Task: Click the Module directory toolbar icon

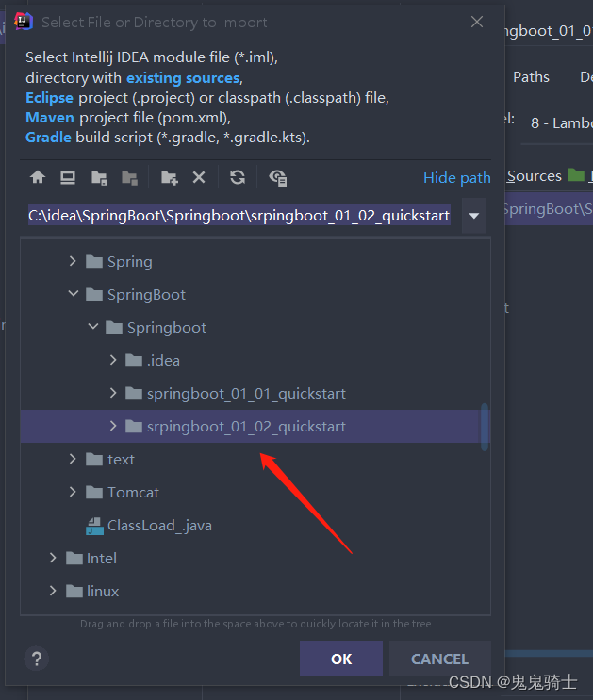Action: 129,178
